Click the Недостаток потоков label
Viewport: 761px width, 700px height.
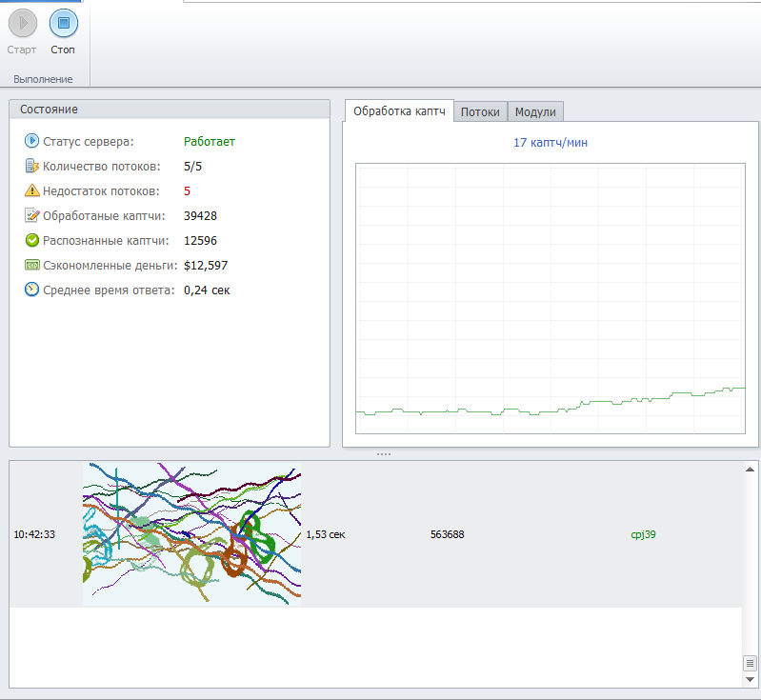(x=101, y=190)
